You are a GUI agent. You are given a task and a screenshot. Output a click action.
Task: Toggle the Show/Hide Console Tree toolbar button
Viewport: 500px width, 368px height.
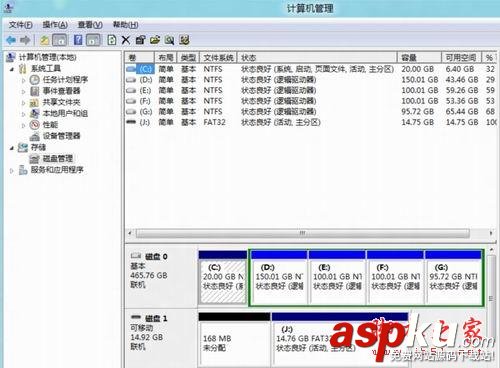click(x=60, y=40)
